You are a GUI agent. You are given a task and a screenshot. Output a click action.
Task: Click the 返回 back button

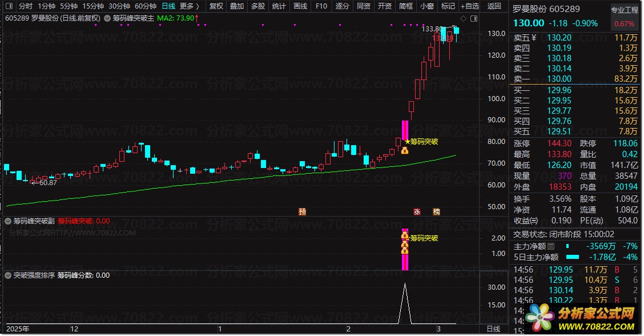tap(494, 6)
